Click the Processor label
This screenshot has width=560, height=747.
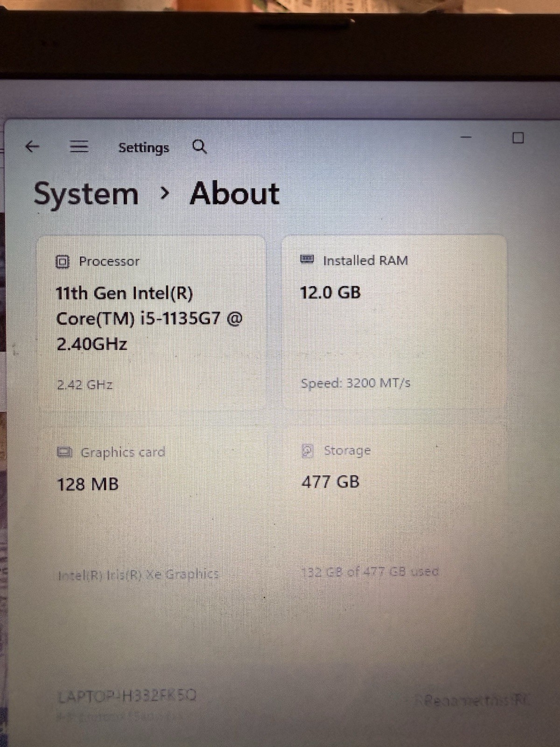point(109,261)
